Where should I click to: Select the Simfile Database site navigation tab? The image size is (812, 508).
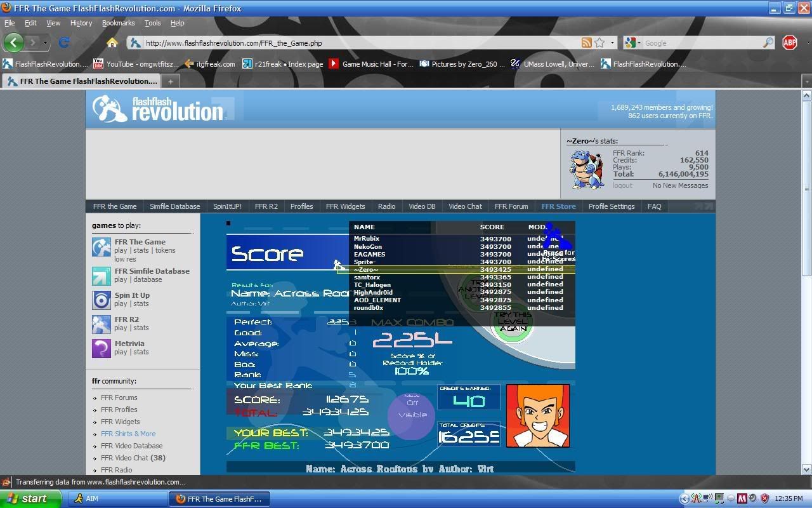pos(174,206)
